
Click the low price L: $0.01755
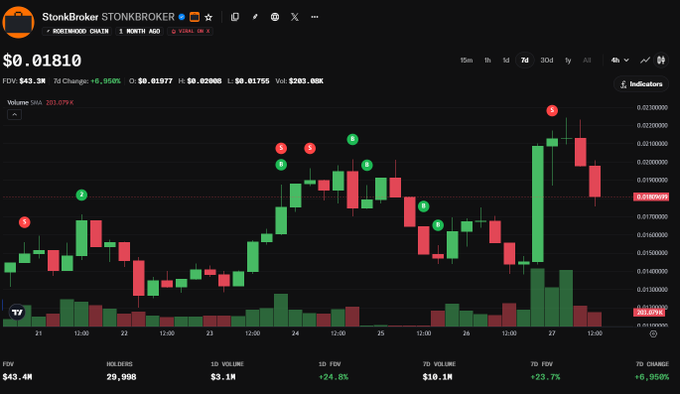click(x=248, y=81)
